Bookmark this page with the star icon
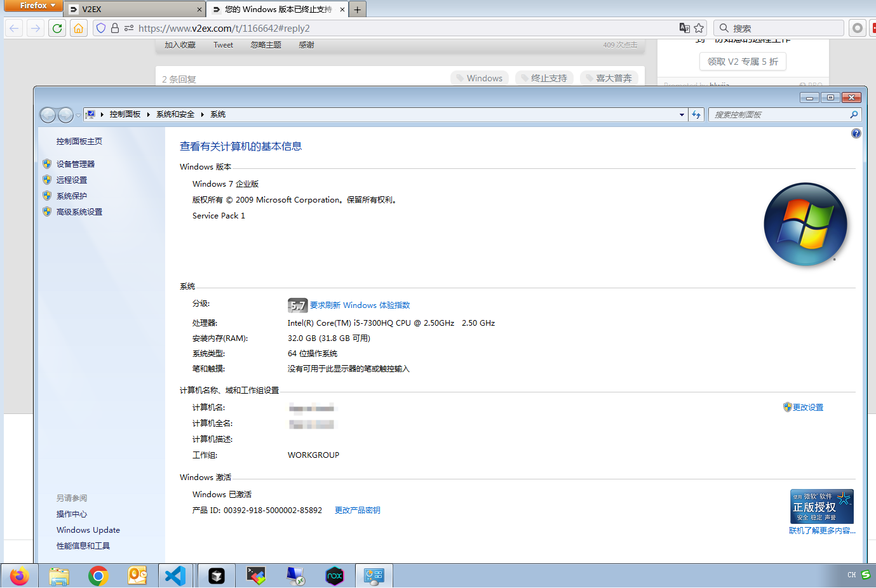This screenshot has width=876, height=588. 699,28
